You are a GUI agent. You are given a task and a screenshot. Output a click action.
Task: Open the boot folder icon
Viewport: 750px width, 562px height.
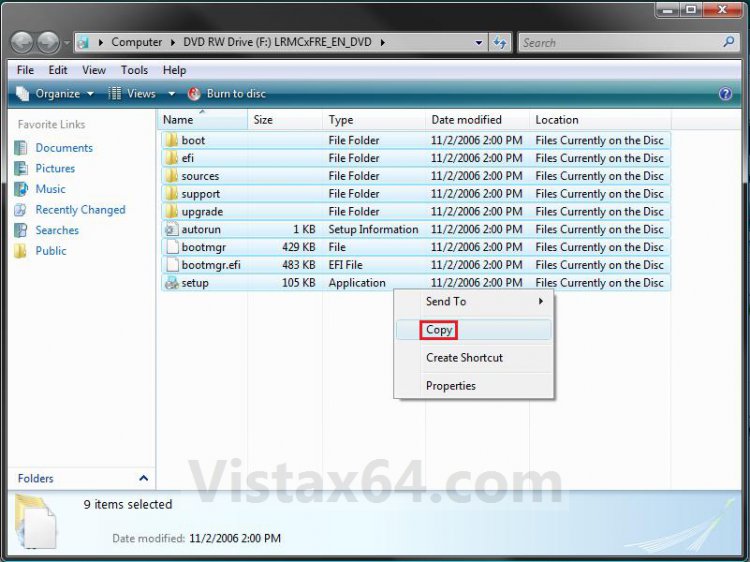point(171,140)
